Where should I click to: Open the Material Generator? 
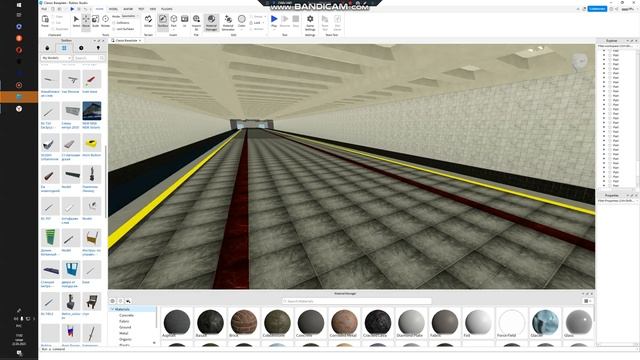[x=228, y=22]
